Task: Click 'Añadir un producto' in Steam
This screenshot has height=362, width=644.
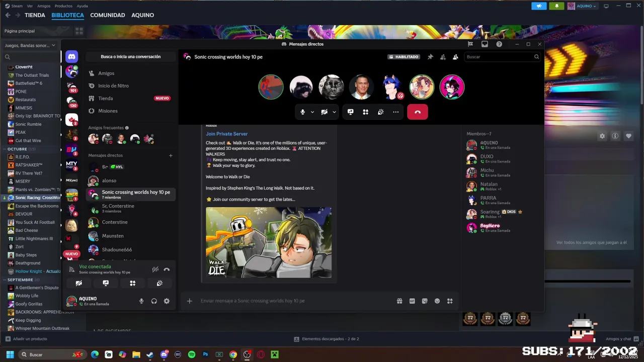Action: [x=26, y=339]
